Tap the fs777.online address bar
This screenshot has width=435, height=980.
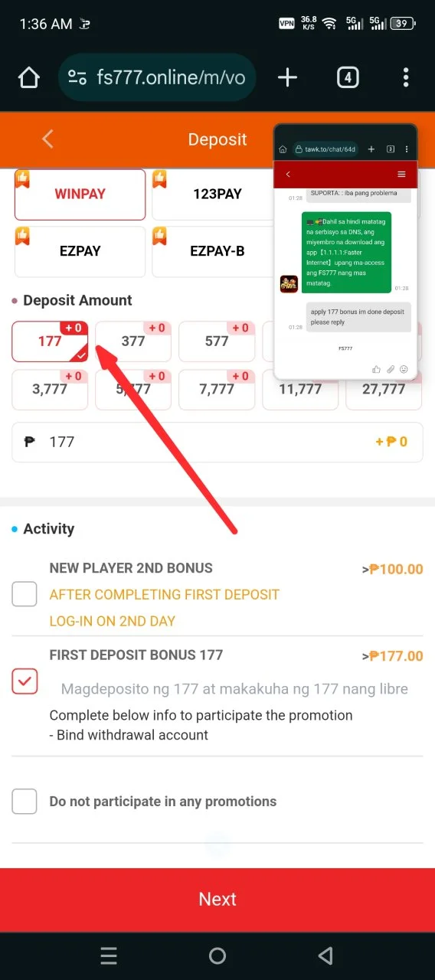tap(157, 77)
